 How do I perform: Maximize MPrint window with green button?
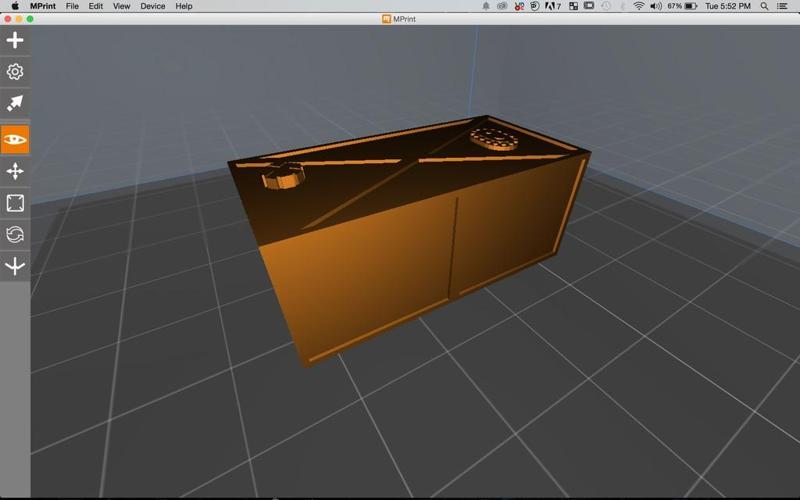point(30,19)
